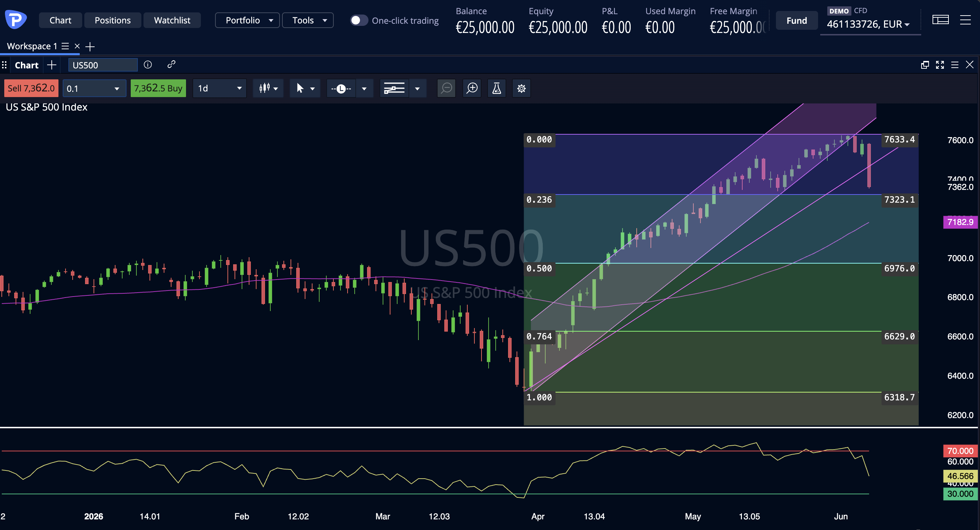Viewport: 980px width, 530px height.
Task: Click the 7633.4 Fibonacci price label
Action: coord(899,140)
